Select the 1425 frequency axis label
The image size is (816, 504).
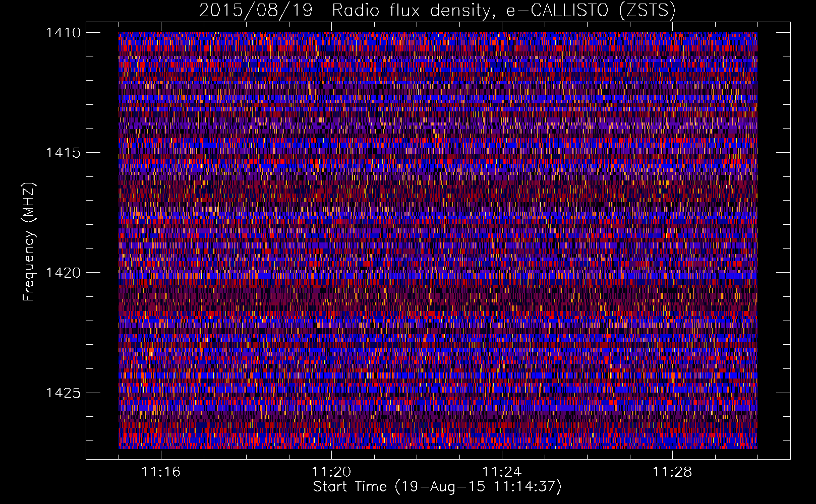tap(63, 393)
